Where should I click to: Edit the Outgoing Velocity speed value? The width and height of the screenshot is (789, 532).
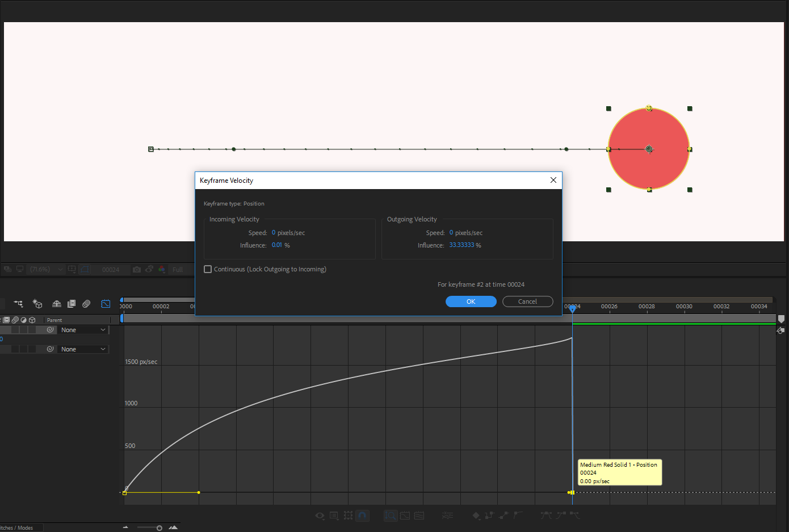(x=451, y=233)
